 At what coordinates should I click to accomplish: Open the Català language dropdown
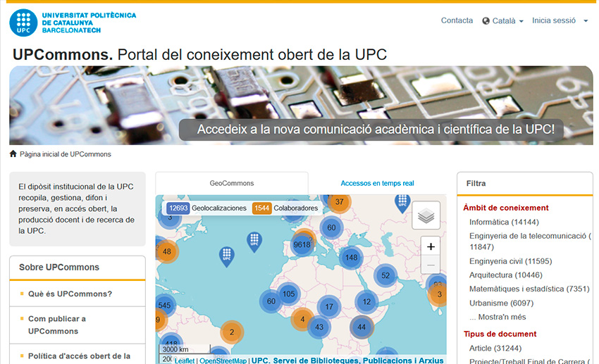point(503,21)
